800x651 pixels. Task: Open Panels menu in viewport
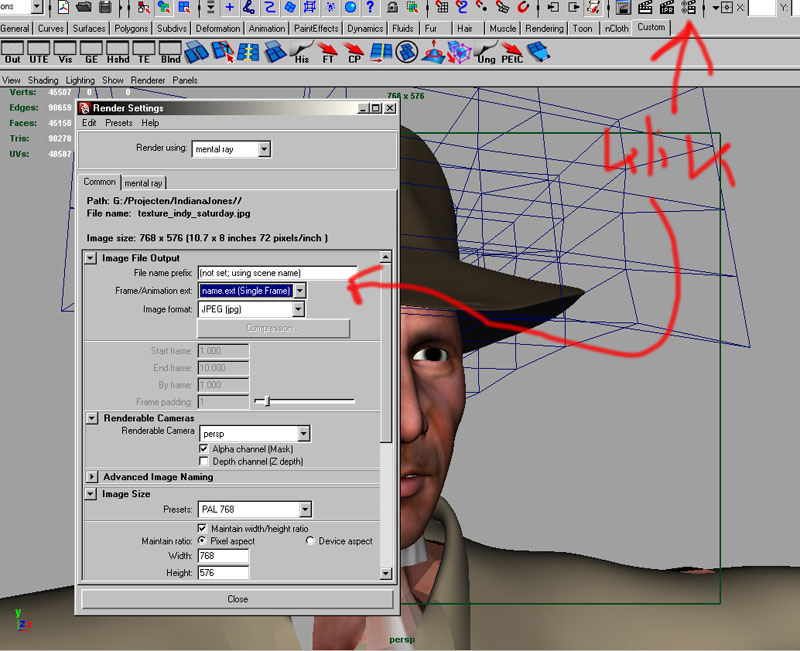(185, 80)
